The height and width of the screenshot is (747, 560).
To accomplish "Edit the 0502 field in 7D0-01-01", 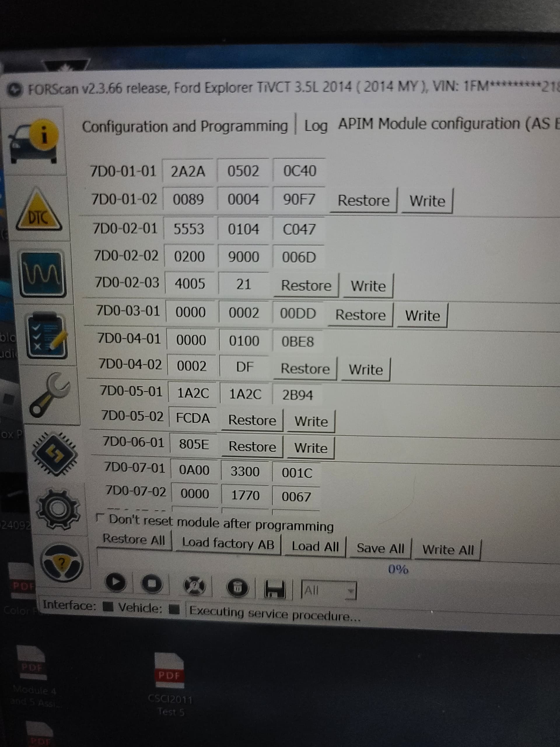I will point(243,171).
